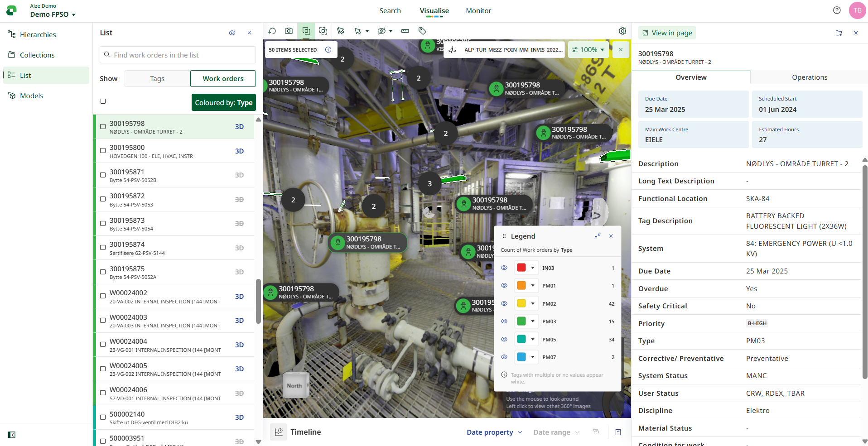Hide PM02 type via eye icon
The width and height of the screenshot is (868, 446).
pos(504,303)
